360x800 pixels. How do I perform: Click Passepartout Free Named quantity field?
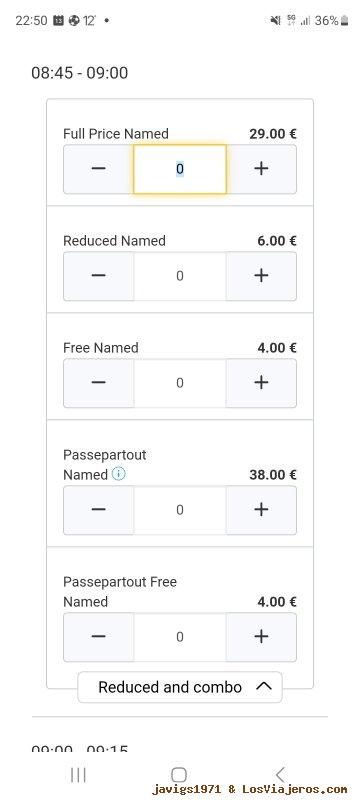tap(180, 637)
